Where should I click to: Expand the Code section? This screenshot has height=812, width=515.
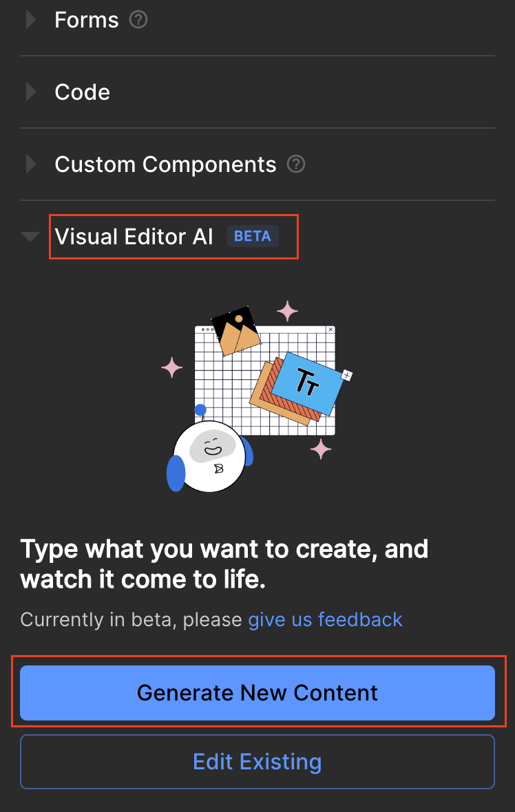(x=29, y=92)
